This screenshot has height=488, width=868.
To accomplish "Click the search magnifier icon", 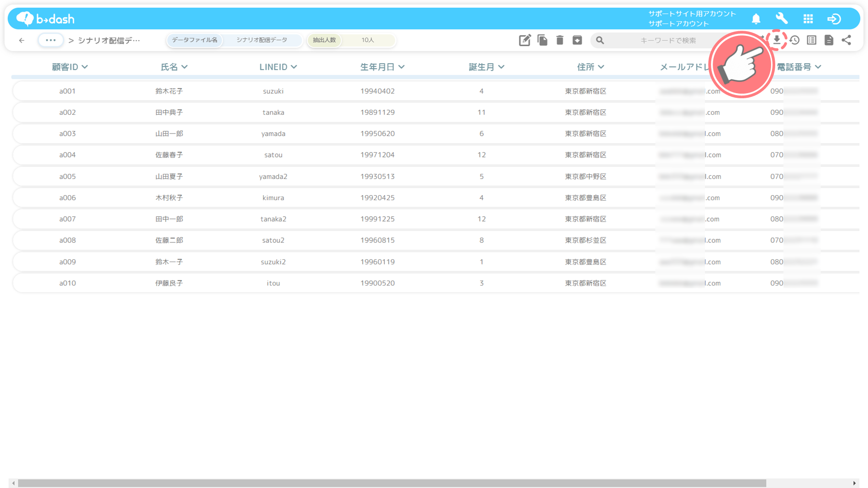I will (x=600, y=40).
